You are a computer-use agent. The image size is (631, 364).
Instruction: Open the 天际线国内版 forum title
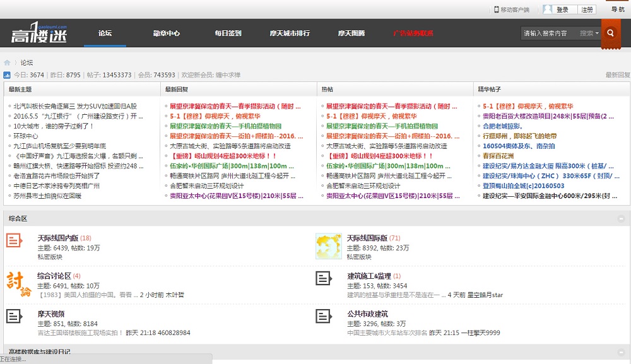pyautogui.click(x=58, y=238)
